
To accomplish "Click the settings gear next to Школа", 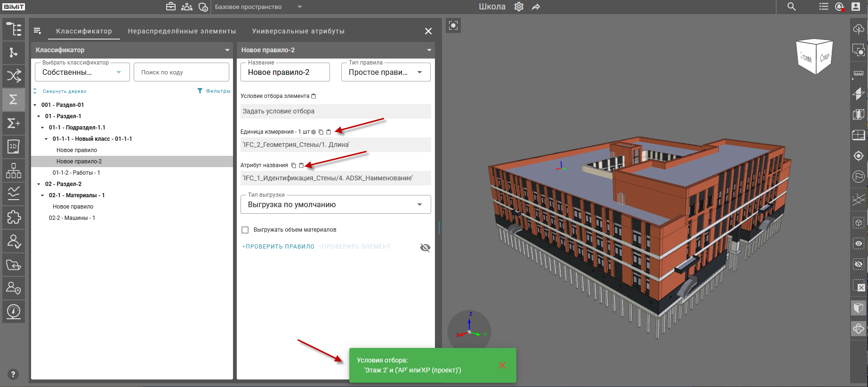I will click(x=519, y=7).
